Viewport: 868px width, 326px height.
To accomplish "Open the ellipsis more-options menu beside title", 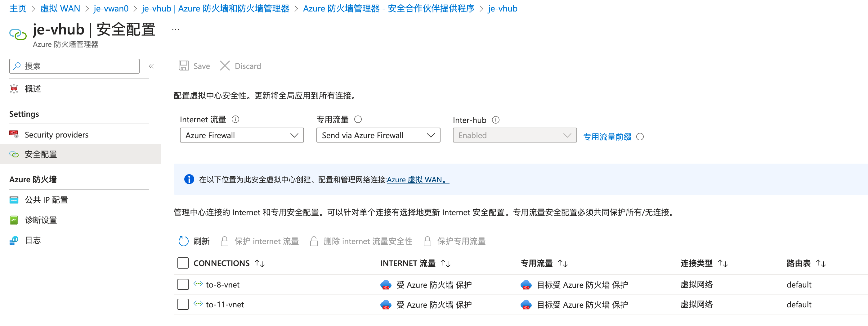I will (176, 30).
